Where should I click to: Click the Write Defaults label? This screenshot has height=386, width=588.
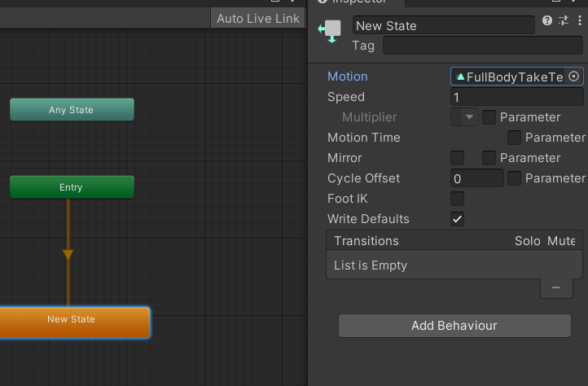(x=368, y=219)
